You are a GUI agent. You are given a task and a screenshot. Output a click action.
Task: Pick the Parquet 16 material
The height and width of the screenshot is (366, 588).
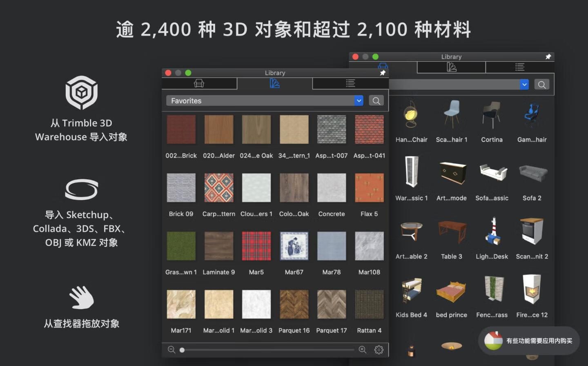click(x=294, y=304)
